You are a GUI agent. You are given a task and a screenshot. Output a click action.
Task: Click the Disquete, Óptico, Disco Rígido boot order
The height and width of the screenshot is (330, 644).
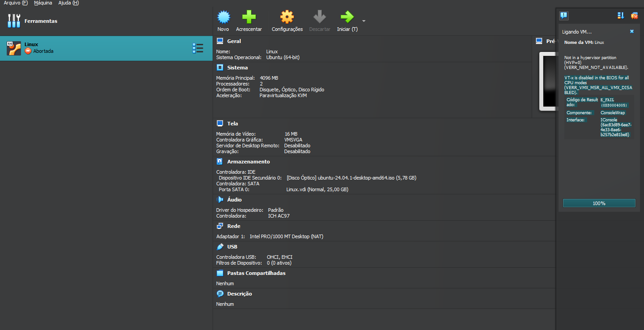[x=292, y=90]
